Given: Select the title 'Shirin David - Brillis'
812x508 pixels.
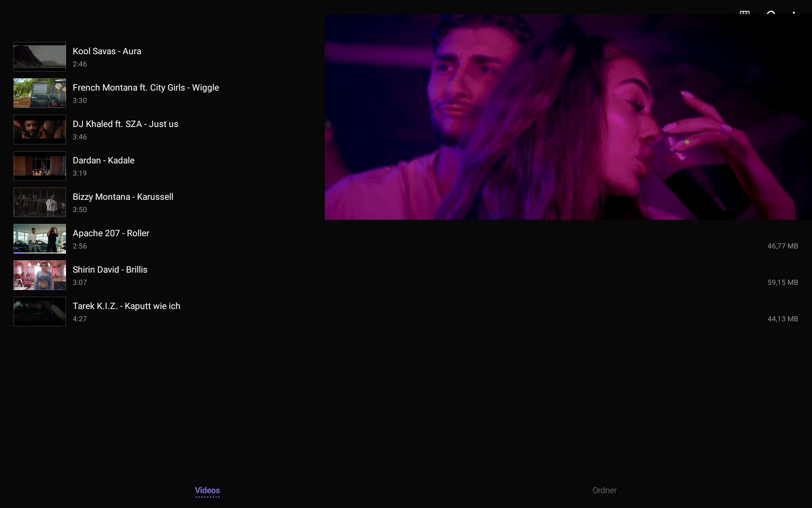Looking at the screenshot, I should point(110,270).
